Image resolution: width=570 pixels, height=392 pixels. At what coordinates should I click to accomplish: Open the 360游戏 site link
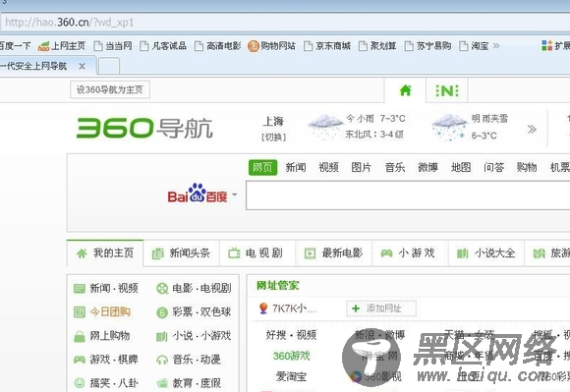[x=291, y=356]
